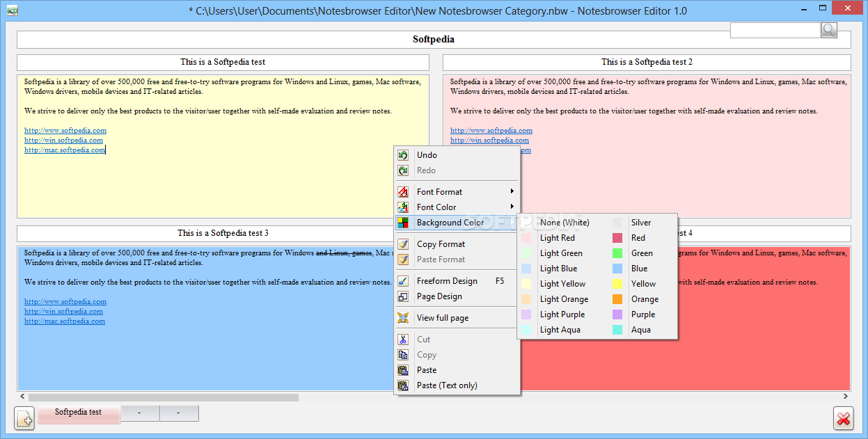
Task: Pick None (White) background color
Action: [x=562, y=223]
